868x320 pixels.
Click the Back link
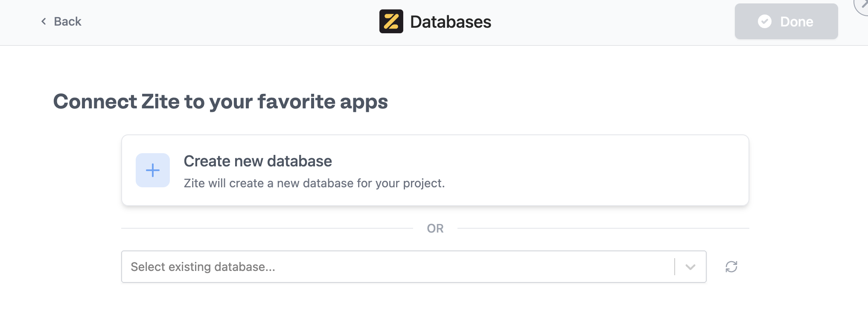point(67,21)
